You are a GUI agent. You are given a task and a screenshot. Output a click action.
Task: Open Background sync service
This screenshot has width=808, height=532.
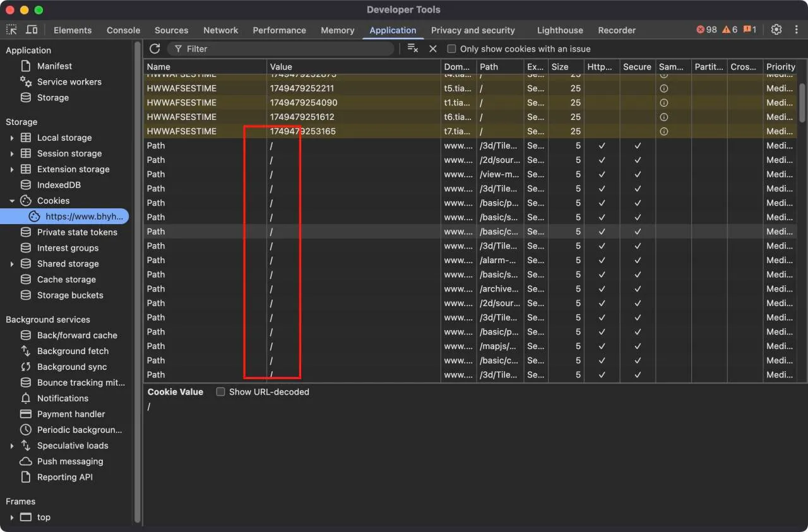[x=72, y=367]
